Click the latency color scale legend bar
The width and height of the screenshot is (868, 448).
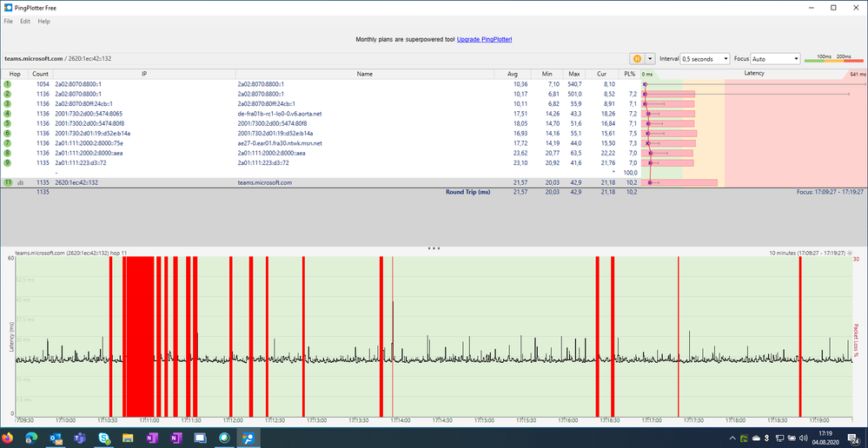pyautogui.click(x=834, y=61)
